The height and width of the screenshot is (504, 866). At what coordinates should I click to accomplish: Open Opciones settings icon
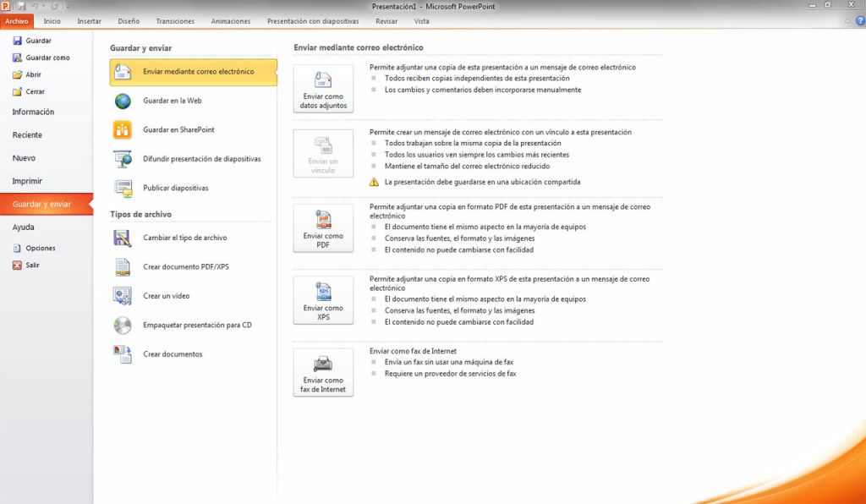pos(17,249)
